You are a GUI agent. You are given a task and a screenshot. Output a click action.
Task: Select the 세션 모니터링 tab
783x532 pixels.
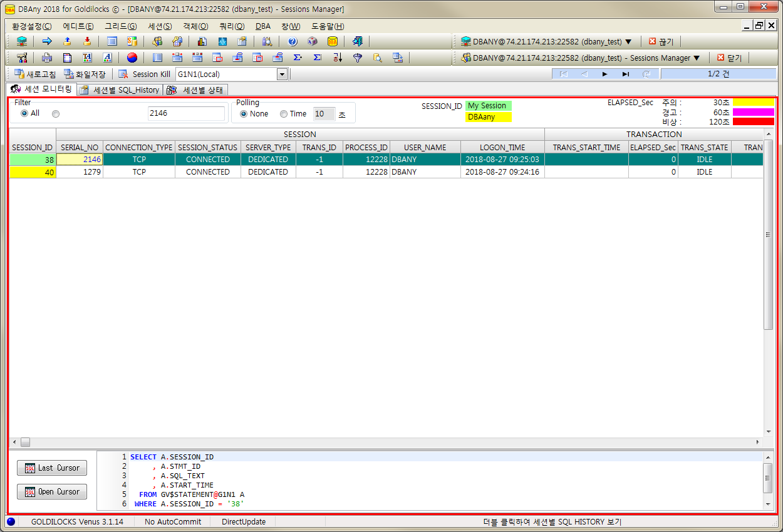[42, 89]
